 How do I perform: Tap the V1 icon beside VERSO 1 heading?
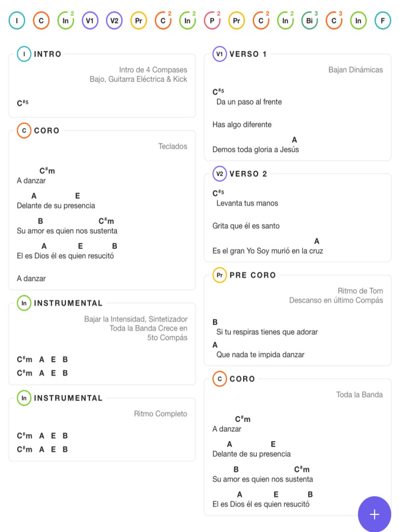coord(220,54)
